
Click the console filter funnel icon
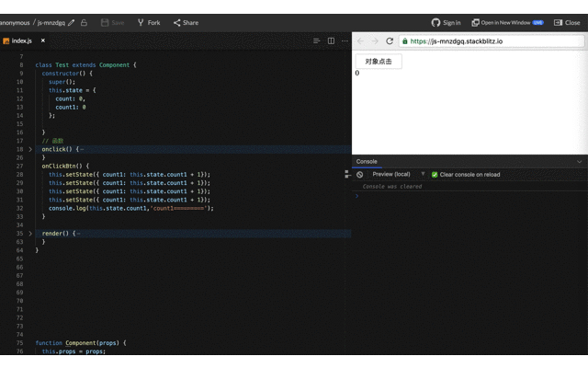(423, 174)
